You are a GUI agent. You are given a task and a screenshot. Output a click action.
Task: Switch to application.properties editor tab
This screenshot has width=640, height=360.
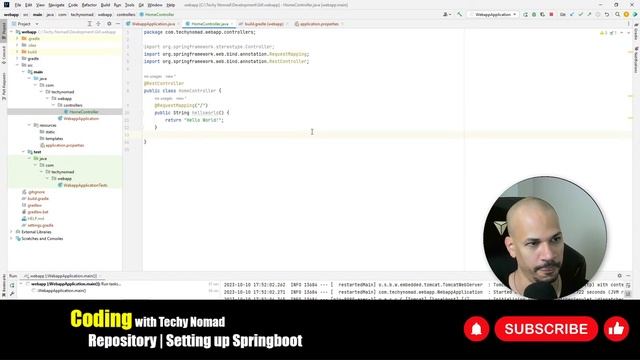tap(319, 24)
